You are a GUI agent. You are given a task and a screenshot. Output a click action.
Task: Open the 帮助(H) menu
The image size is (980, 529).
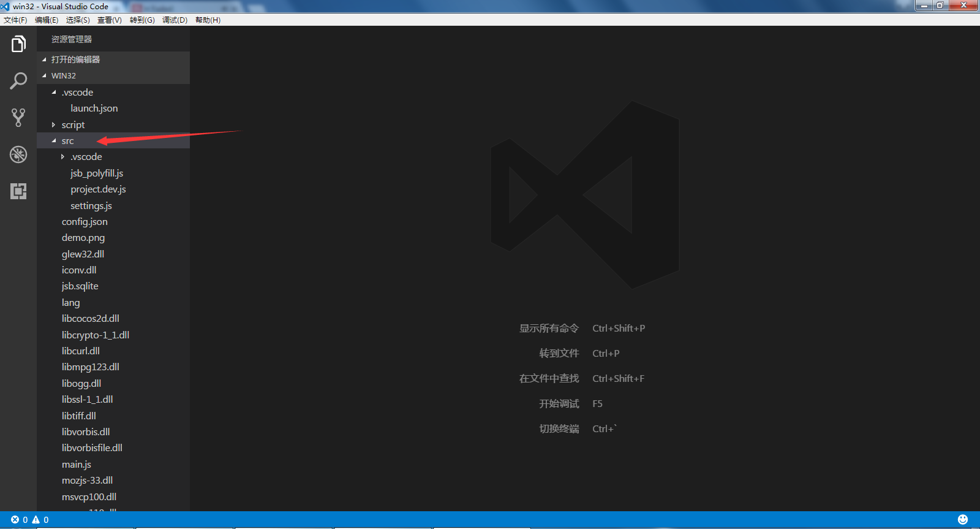click(x=208, y=20)
